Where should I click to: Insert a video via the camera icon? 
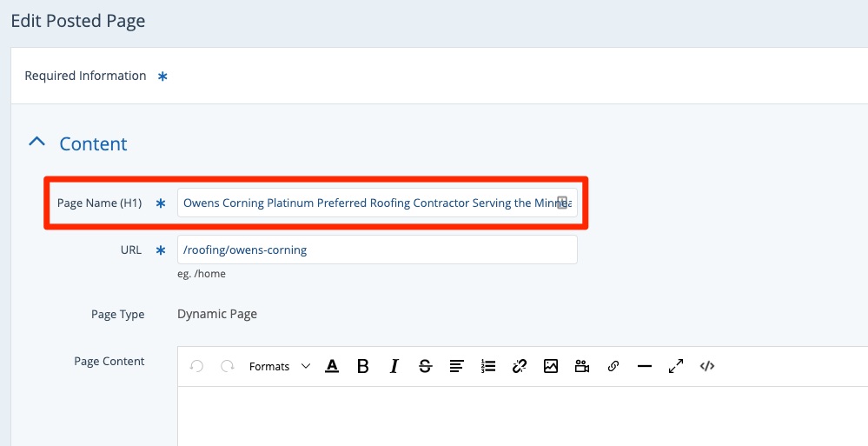(x=582, y=367)
